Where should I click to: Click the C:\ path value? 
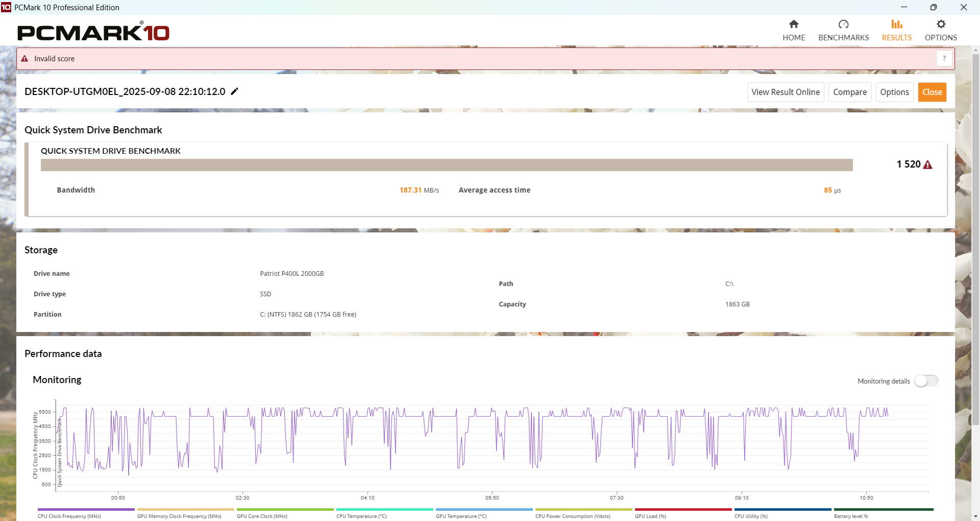(x=729, y=284)
